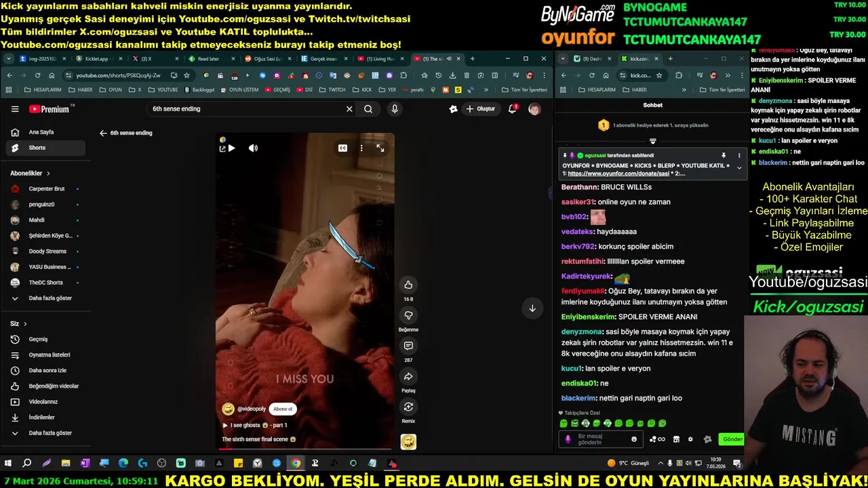This screenshot has width=868, height=488.
Task: Send chat message with Gönder
Action: [732, 439]
